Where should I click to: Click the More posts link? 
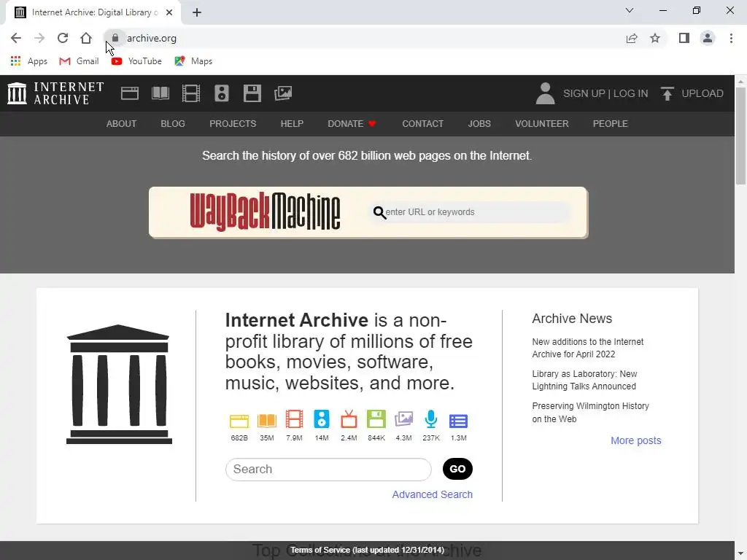coord(635,440)
